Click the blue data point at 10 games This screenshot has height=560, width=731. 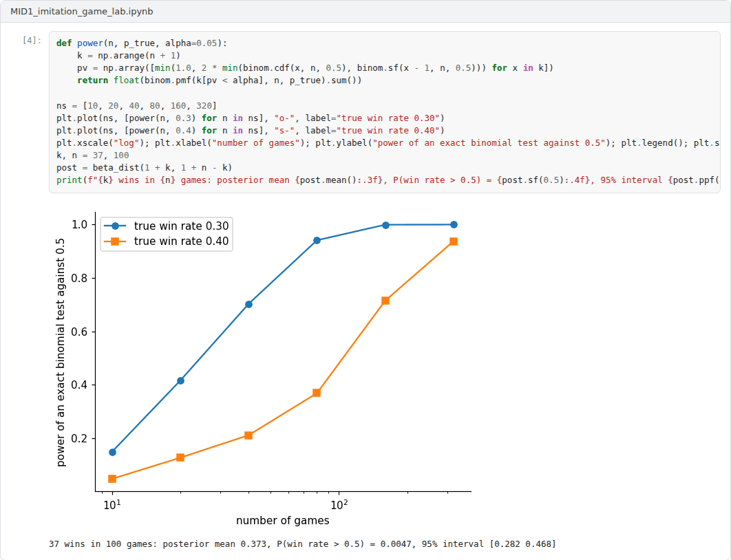click(112, 452)
